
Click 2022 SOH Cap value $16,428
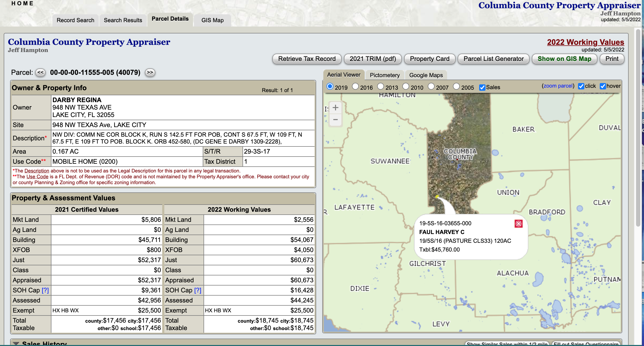pos(302,290)
